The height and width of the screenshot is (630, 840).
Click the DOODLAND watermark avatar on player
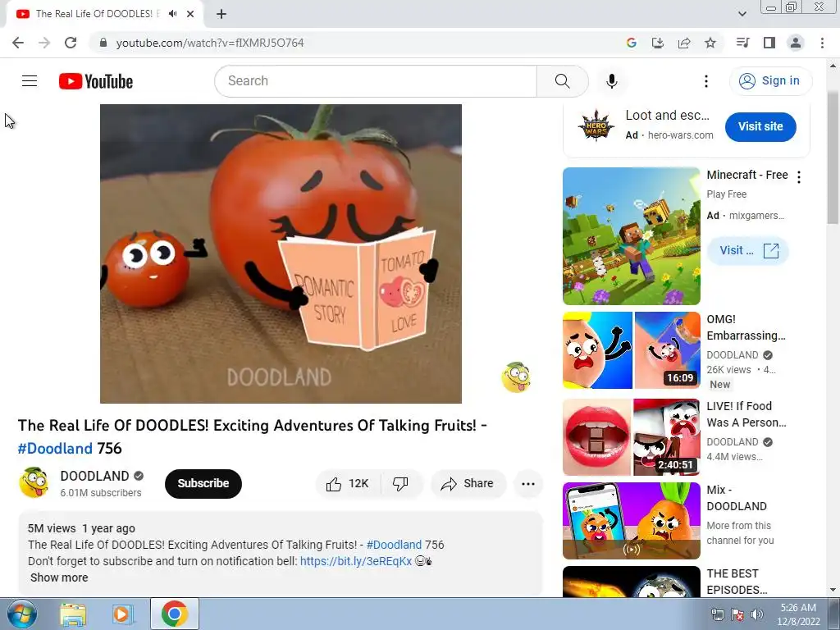[x=516, y=377]
